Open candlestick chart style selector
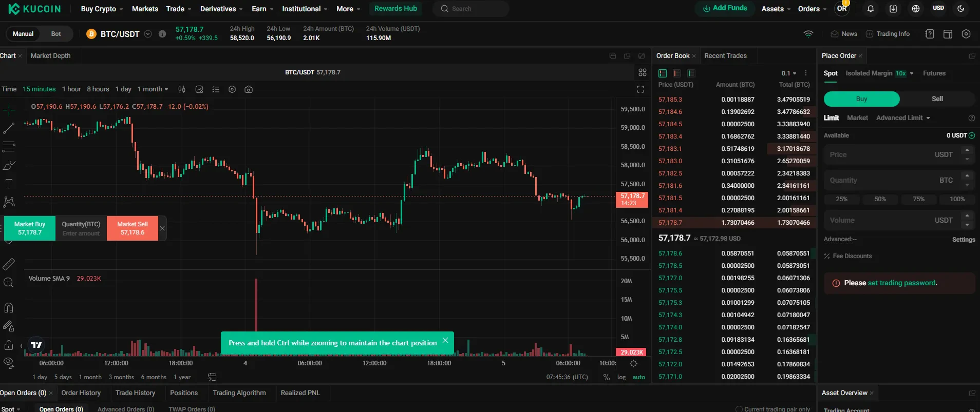Screen dimensions: 980x412 coord(182,89)
